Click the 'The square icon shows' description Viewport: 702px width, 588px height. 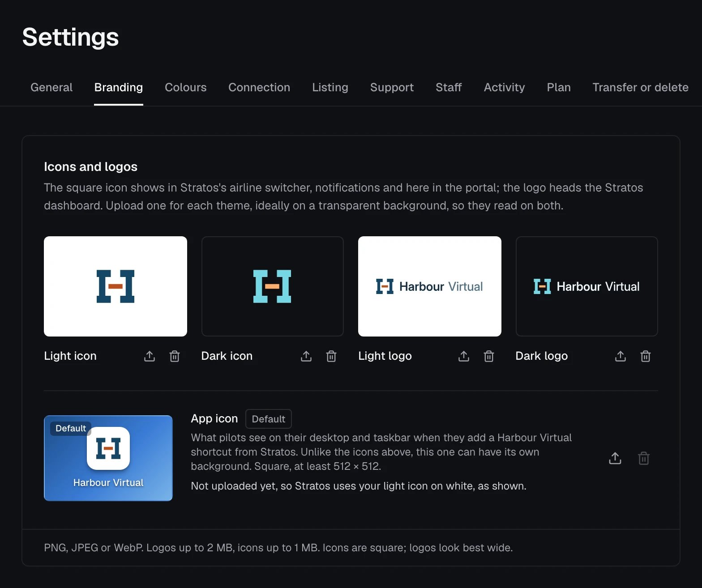click(343, 196)
